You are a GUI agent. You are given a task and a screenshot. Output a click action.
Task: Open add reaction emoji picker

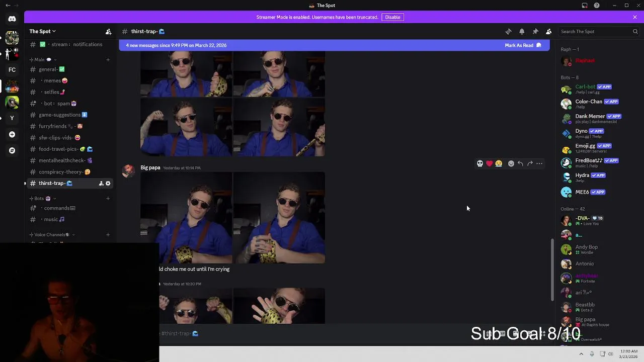511,163
